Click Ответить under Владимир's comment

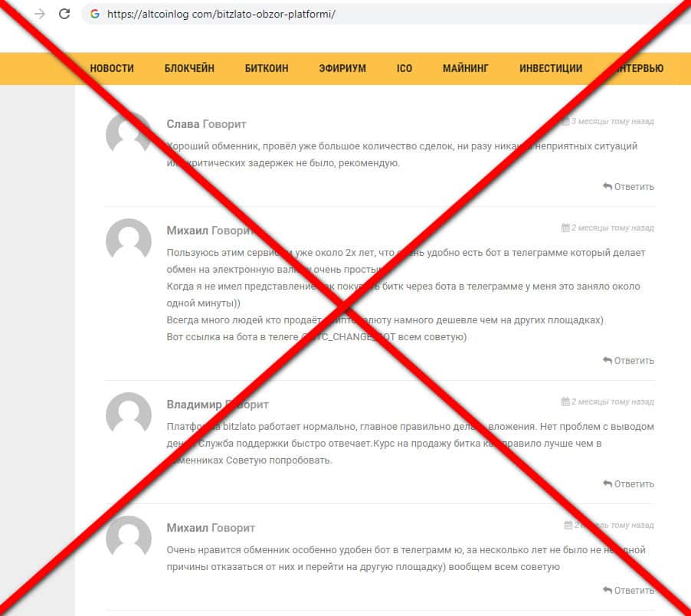click(x=628, y=483)
